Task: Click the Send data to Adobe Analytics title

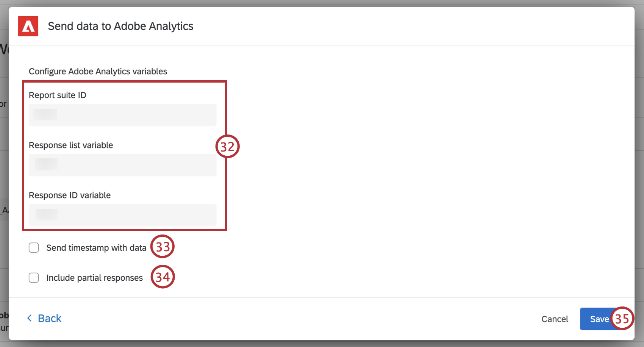Action: point(120,26)
